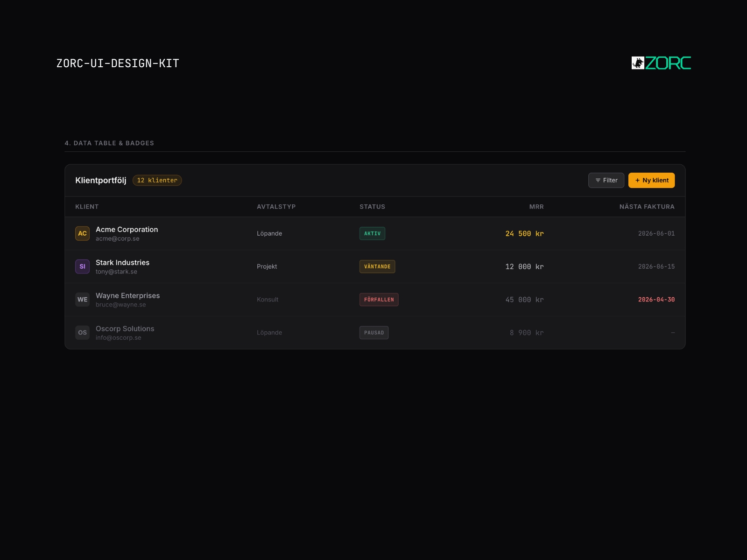747x560 pixels.
Task: Click the SI avatar for Stark Industries
Action: point(82,266)
